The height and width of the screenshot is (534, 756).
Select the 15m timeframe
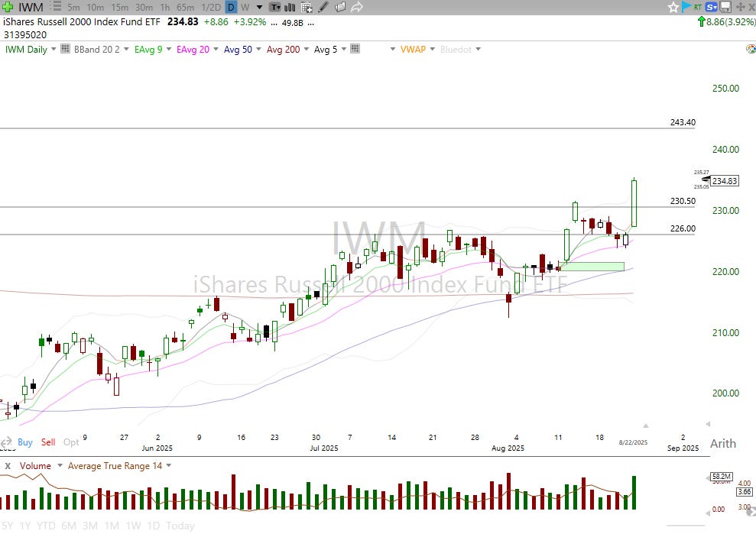click(x=119, y=7)
